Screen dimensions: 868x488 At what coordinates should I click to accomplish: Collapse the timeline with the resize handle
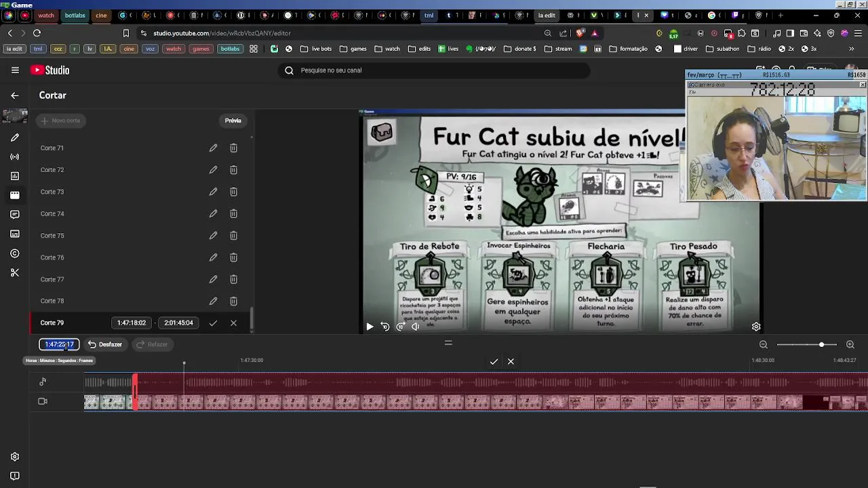(448, 343)
